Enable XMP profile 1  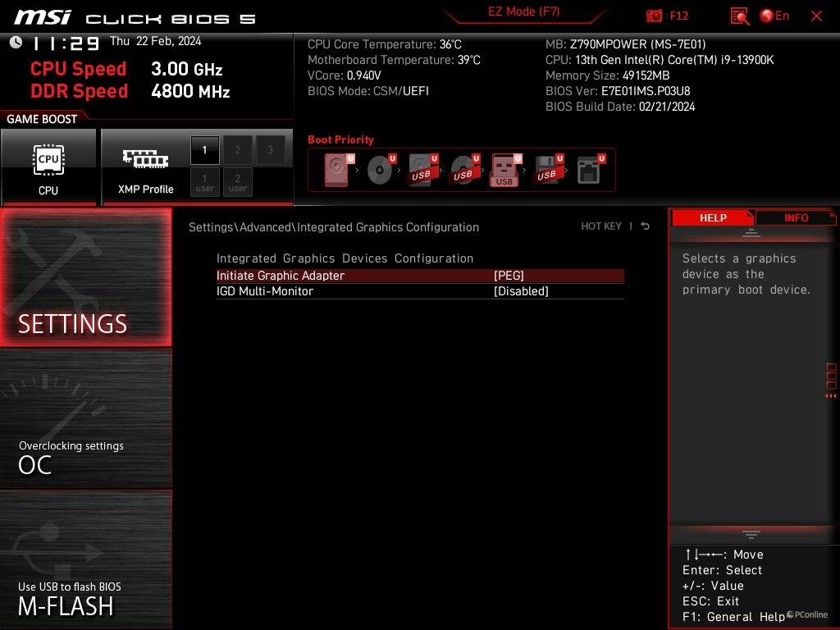coord(204,150)
